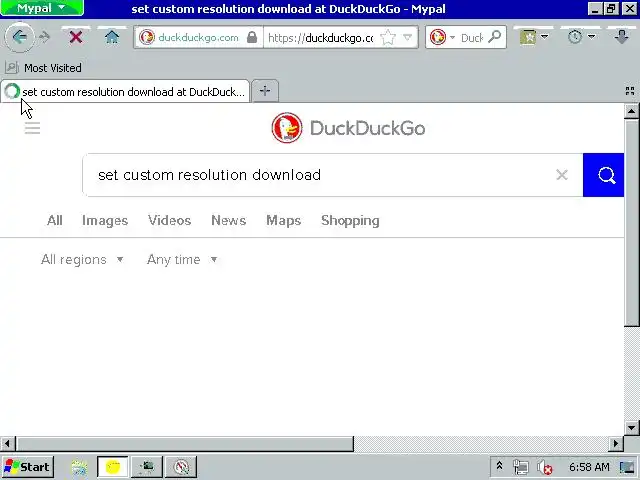This screenshot has height=480, width=640.
Task: Show hidden tray icons with chevron
Action: coord(499,466)
